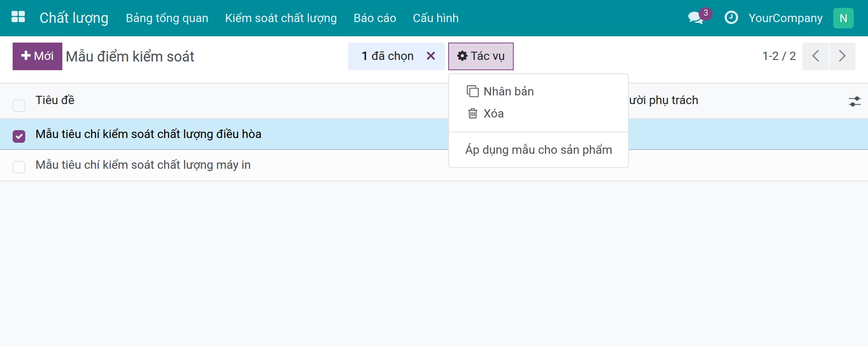This screenshot has width=868, height=347.
Task: Select Áp dụng mẫu cho sản phẩm
Action: 539,150
